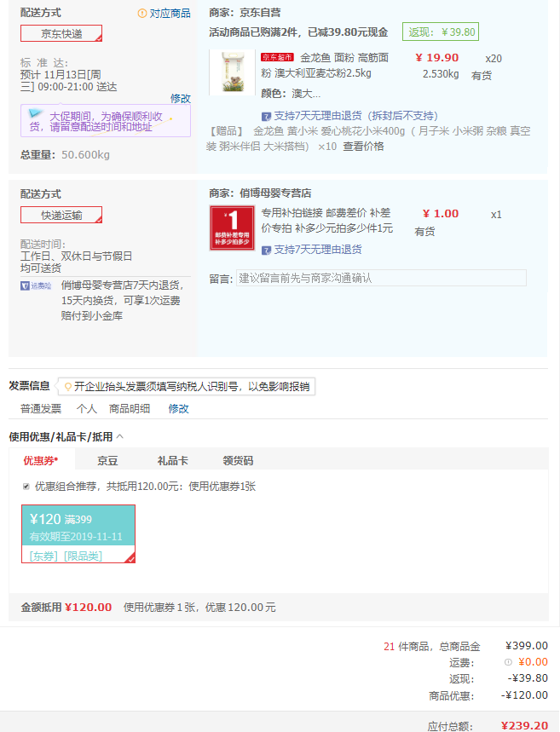Click the 应付总额 ¥239.20 total
The image size is (560, 732).
pos(524,725)
